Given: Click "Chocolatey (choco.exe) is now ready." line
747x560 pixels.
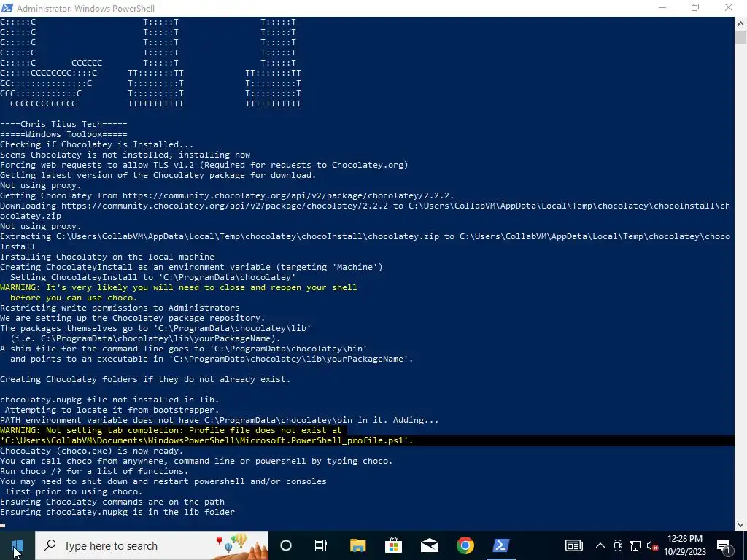Looking at the screenshot, I should click(x=91, y=451).
